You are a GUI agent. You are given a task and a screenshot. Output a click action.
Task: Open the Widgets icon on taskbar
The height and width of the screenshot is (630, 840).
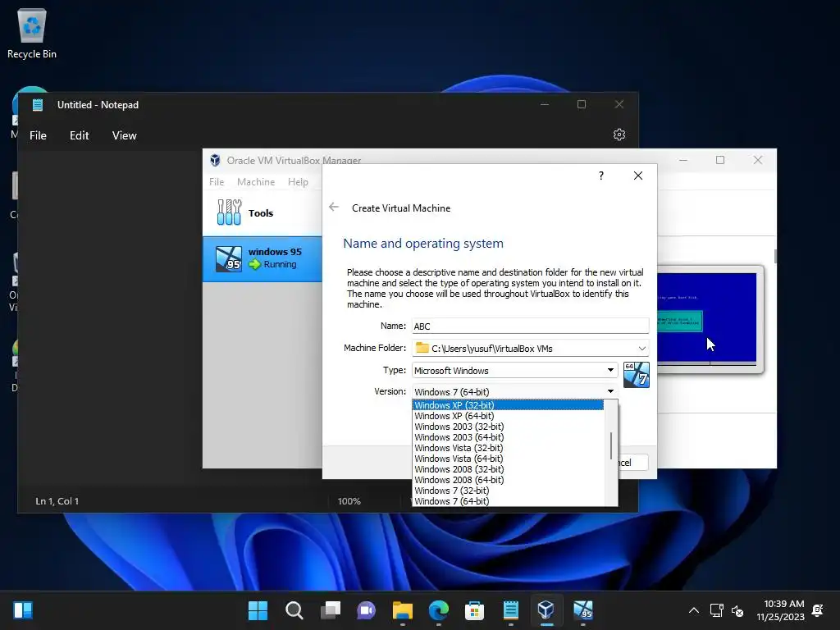click(x=23, y=610)
